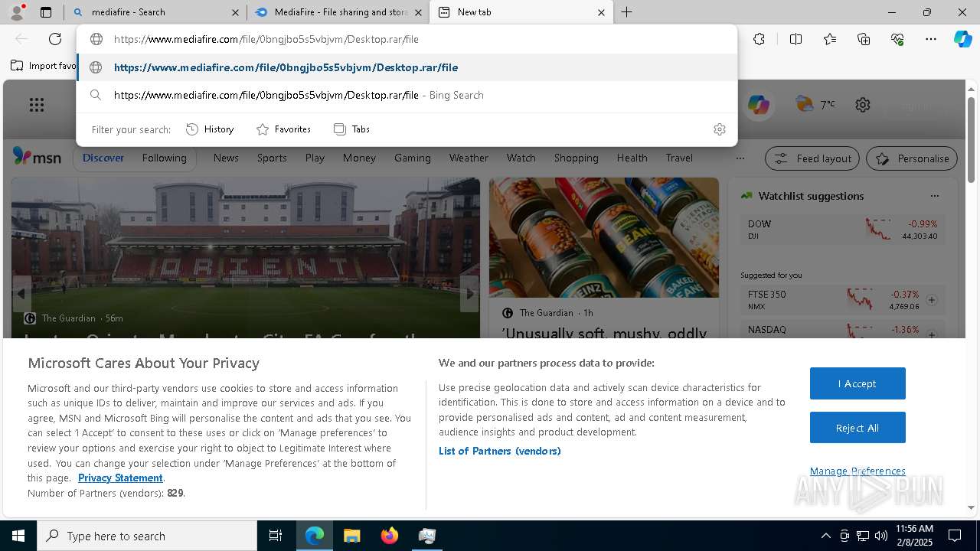The image size is (980, 551).
Task: Open the Sports category
Action: point(272,158)
